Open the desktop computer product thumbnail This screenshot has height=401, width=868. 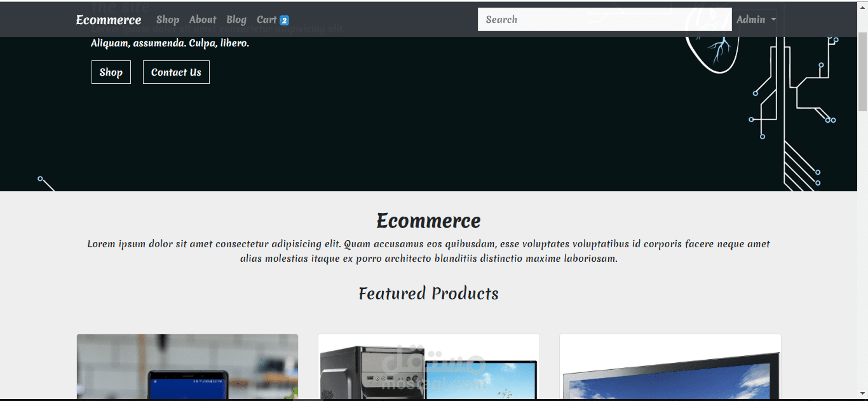click(x=429, y=367)
